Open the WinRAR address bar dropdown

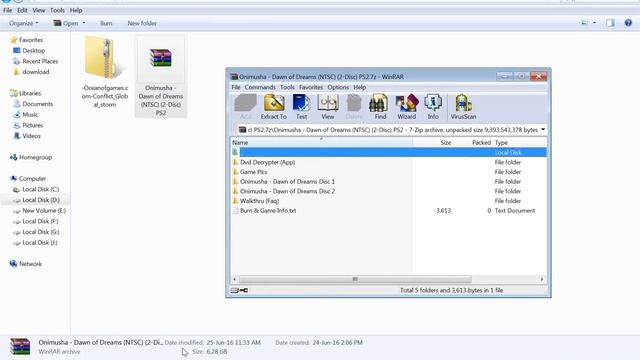[x=543, y=130]
